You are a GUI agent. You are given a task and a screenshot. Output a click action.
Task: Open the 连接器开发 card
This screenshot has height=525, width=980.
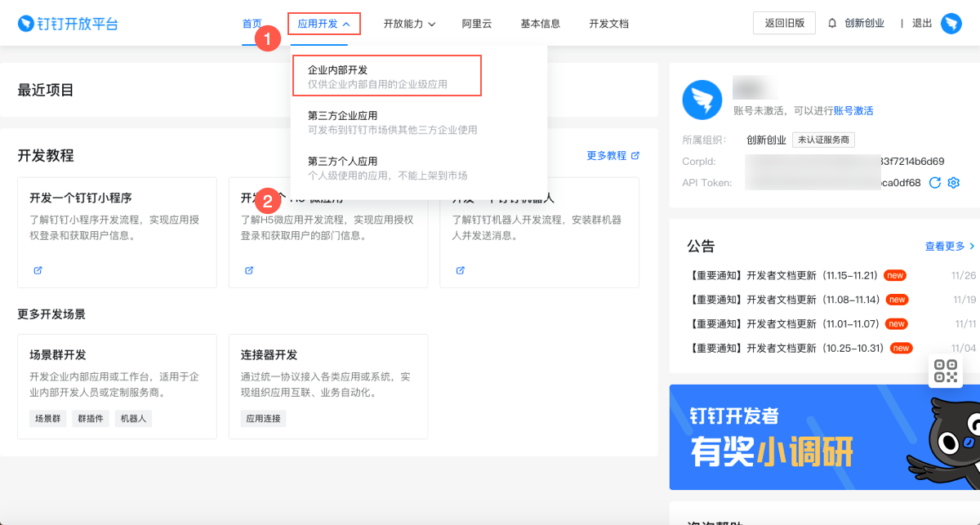click(x=328, y=386)
